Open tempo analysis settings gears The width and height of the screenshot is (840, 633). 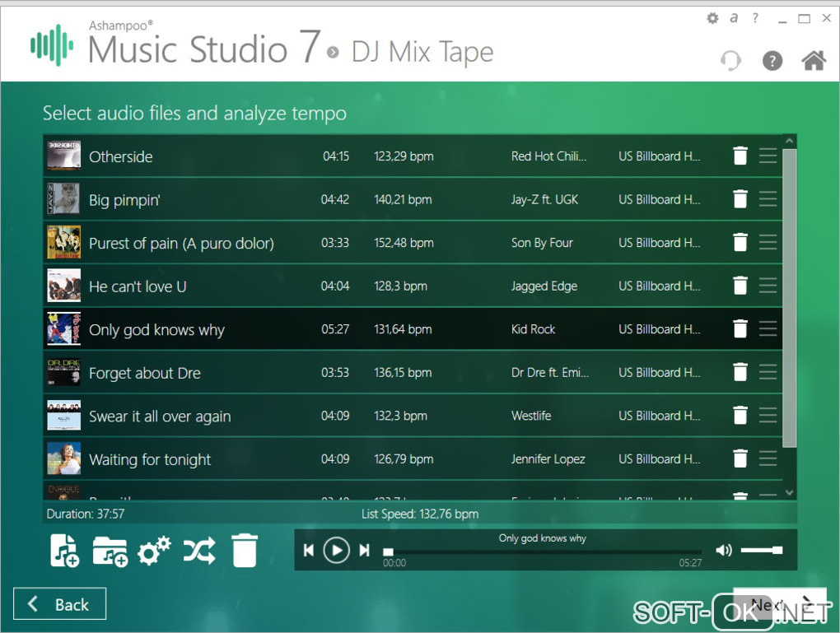[x=154, y=551]
